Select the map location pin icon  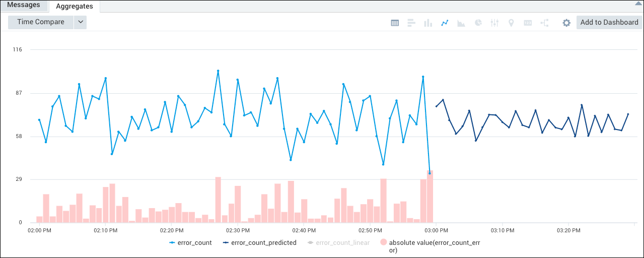pos(511,23)
